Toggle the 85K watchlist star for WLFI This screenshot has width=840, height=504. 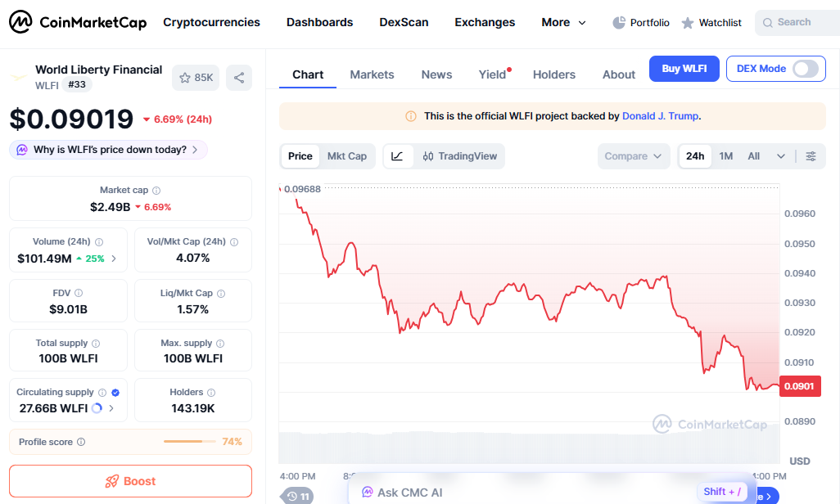195,77
